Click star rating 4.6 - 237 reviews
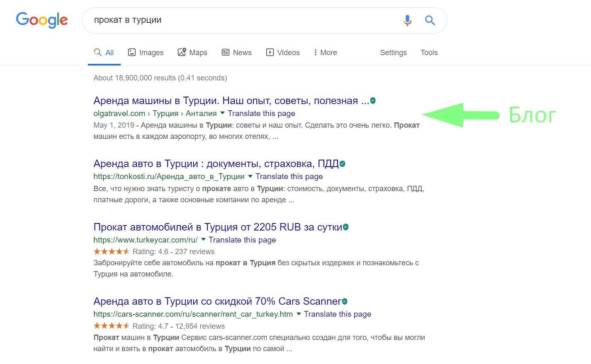This screenshot has width=591, height=364. 154,252
